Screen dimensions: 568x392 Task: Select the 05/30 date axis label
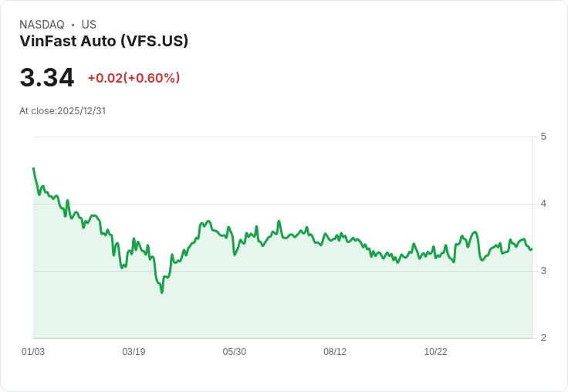[235, 352]
